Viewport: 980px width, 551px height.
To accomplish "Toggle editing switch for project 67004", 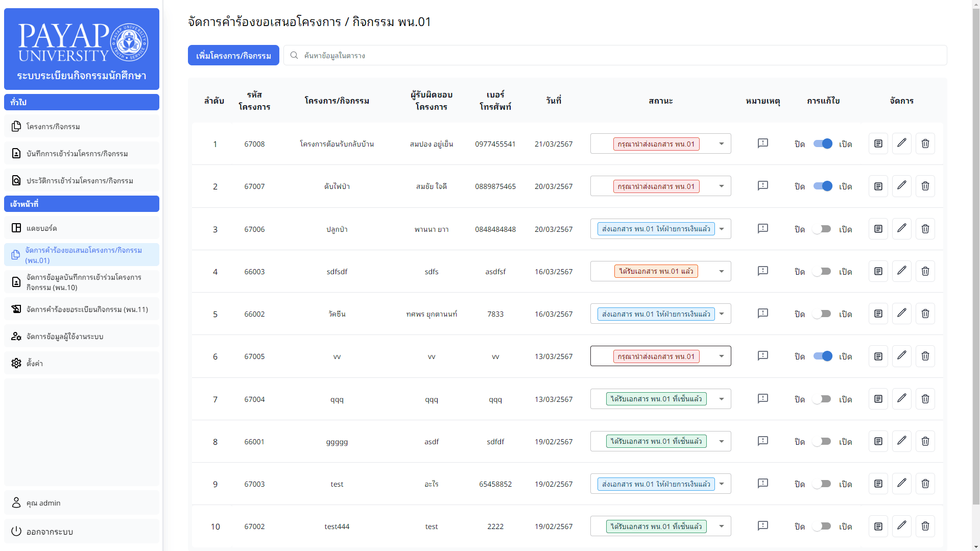I will pyautogui.click(x=823, y=399).
